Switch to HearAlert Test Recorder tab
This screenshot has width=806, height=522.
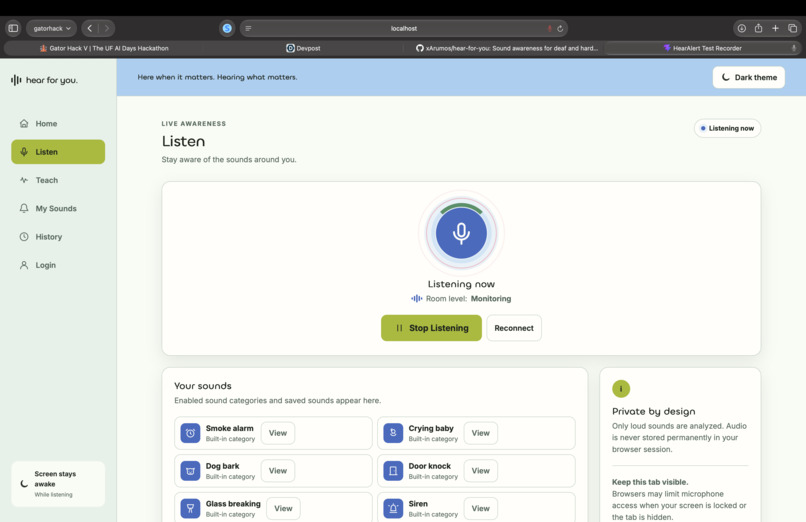pyautogui.click(x=703, y=48)
